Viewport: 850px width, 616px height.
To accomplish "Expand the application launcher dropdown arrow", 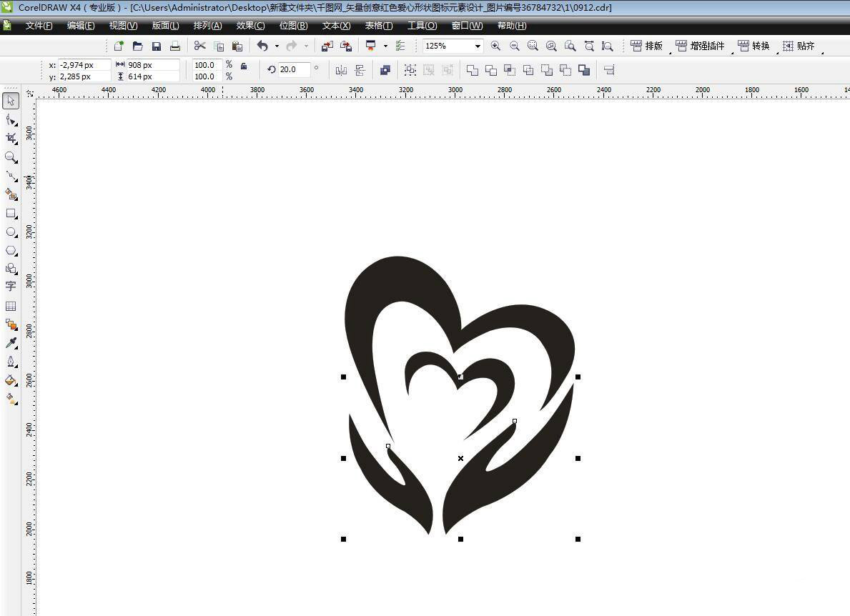I will click(385, 46).
